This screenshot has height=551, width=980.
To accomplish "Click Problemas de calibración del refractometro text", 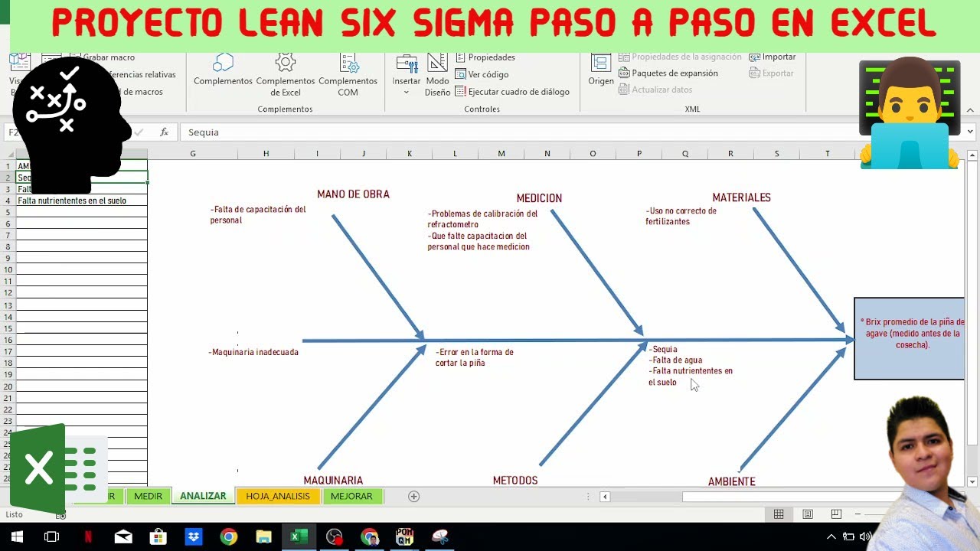I will click(x=482, y=219).
